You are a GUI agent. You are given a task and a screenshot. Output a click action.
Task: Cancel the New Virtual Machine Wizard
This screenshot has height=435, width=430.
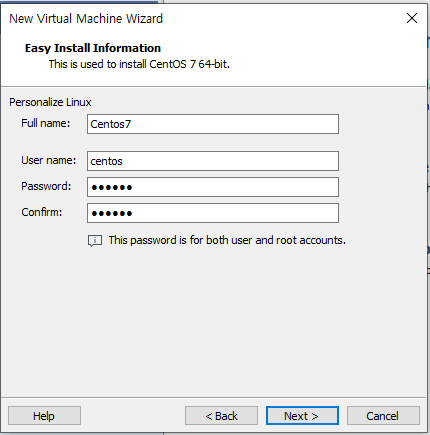pyautogui.click(x=383, y=416)
